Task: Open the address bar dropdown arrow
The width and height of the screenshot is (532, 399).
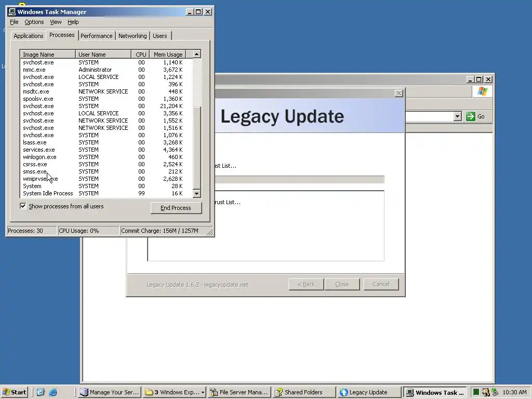Action: click(457, 116)
